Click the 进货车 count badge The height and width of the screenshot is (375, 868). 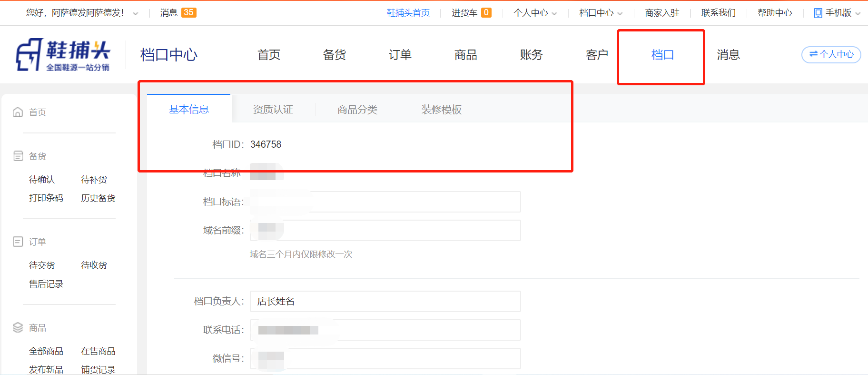click(486, 13)
